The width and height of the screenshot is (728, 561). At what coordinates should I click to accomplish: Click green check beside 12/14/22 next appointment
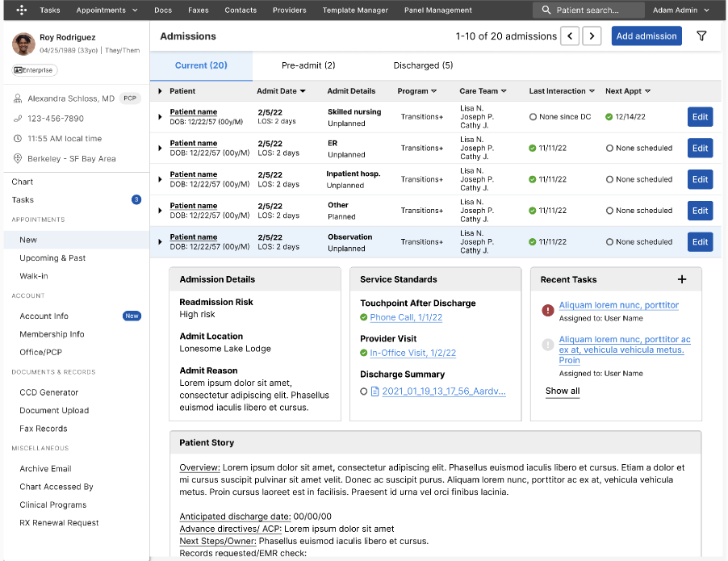coord(609,116)
